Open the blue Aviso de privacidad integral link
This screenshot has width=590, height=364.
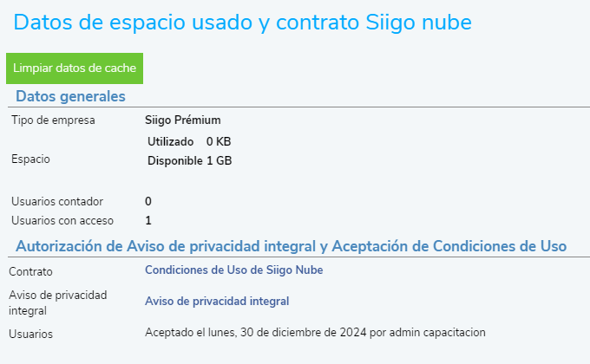tap(217, 302)
